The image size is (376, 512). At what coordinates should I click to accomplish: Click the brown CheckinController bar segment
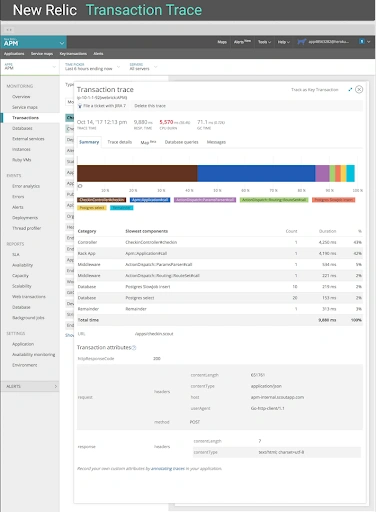137,173
